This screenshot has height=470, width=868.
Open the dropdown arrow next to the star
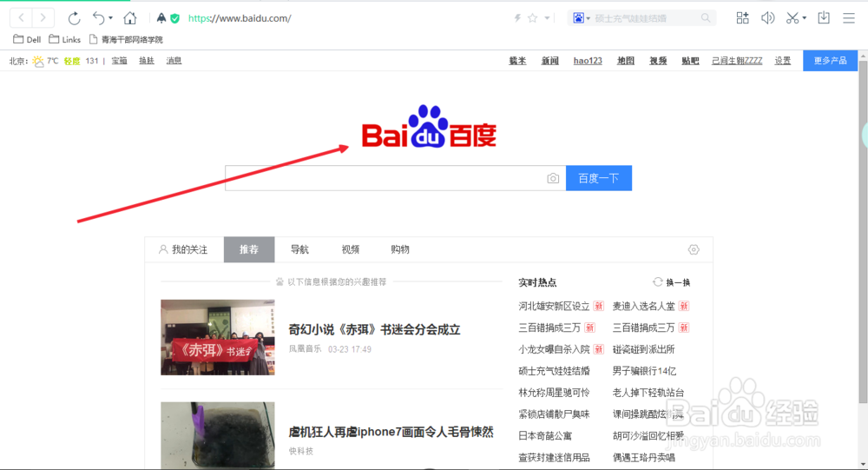547,18
